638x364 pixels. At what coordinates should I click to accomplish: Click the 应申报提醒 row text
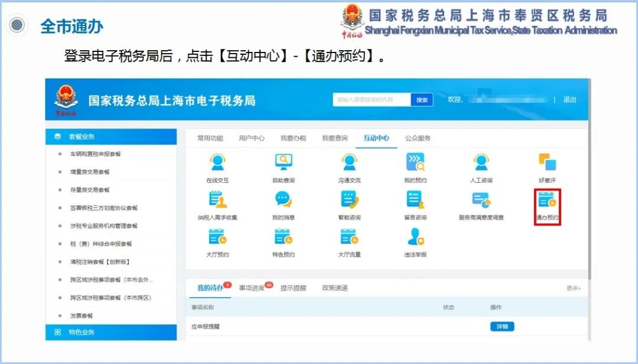[206, 327]
